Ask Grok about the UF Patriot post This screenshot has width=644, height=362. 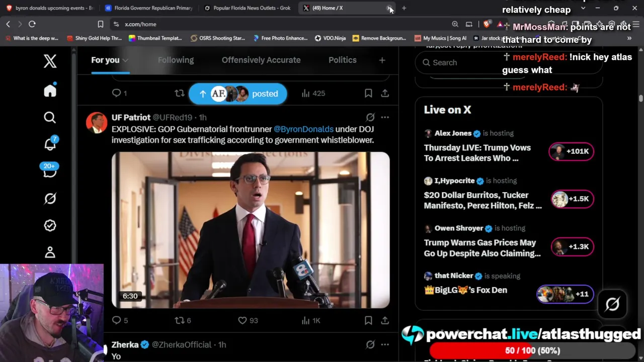370,117
